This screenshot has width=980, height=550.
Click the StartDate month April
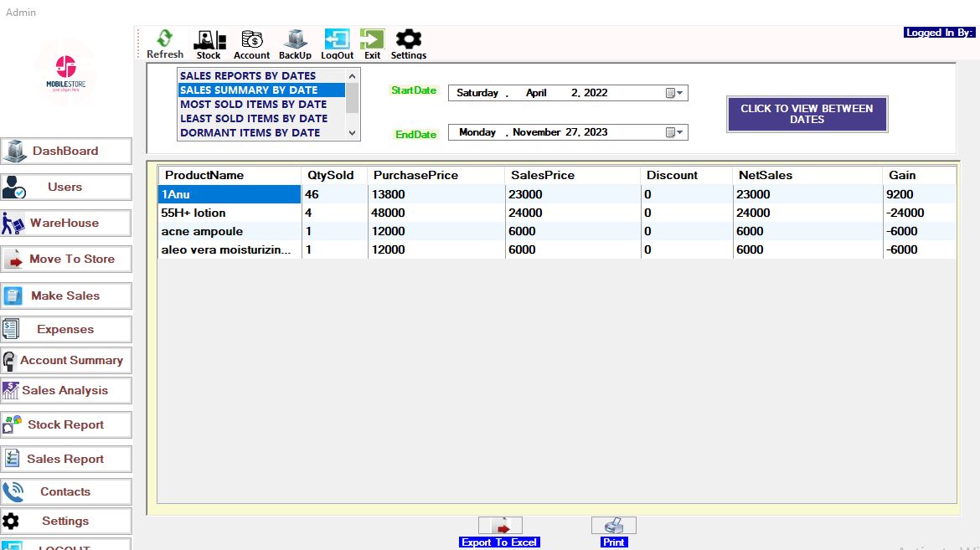coord(536,93)
